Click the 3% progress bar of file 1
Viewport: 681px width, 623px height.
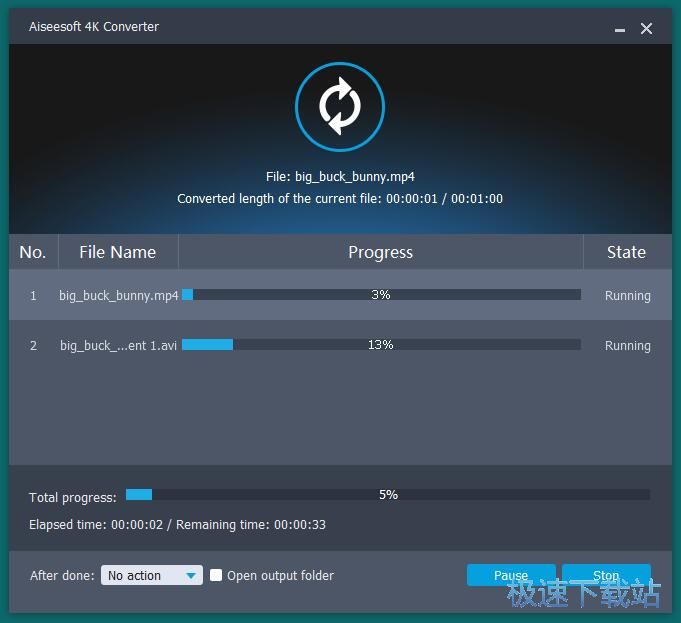coord(381,295)
